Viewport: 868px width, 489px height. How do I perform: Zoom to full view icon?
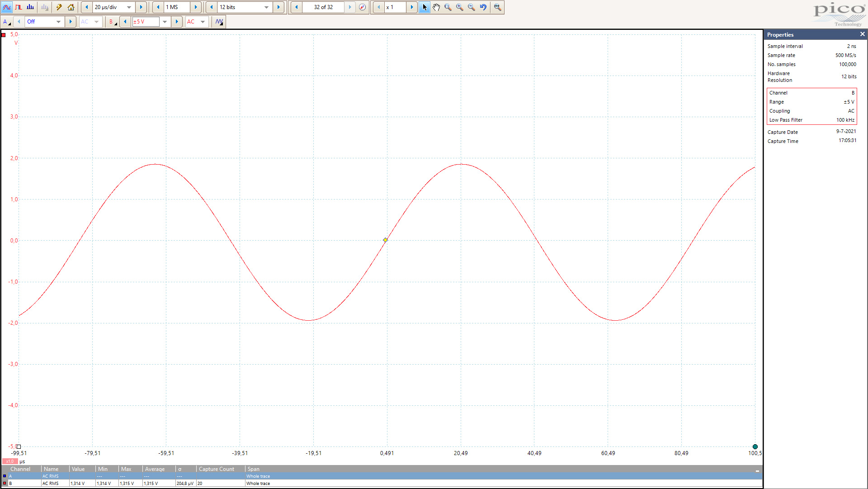(498, 7)
